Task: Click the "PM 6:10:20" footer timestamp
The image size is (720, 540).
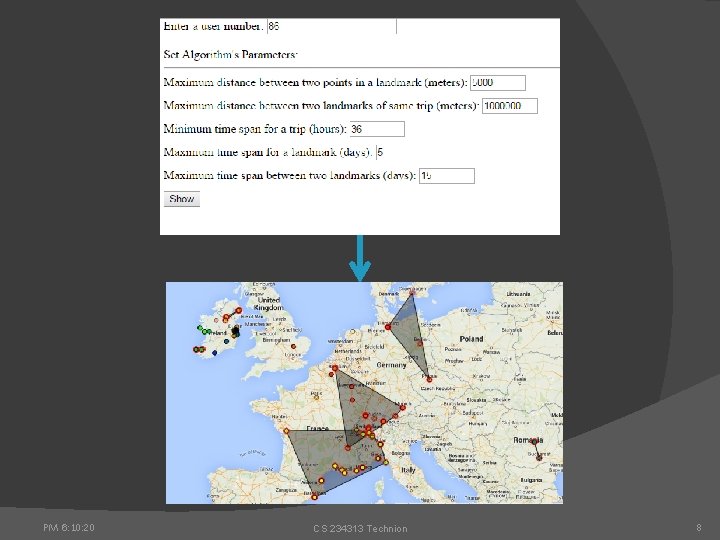Action: point(69,528)
